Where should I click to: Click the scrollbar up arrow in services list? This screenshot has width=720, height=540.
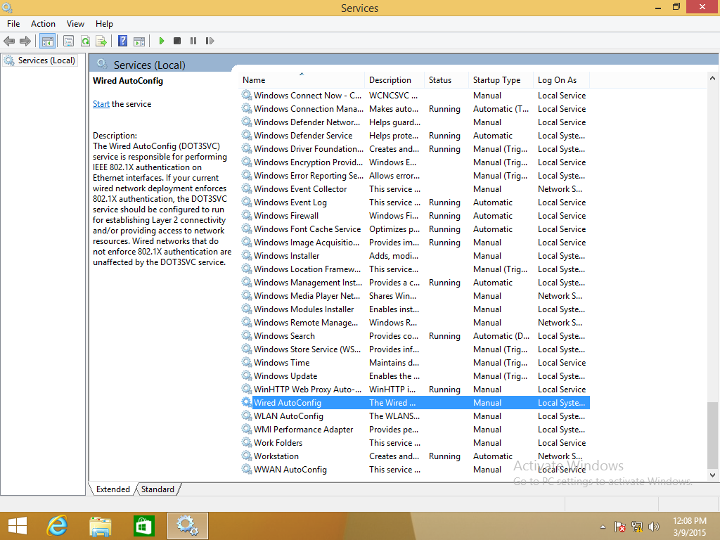(x=712, y=79)
